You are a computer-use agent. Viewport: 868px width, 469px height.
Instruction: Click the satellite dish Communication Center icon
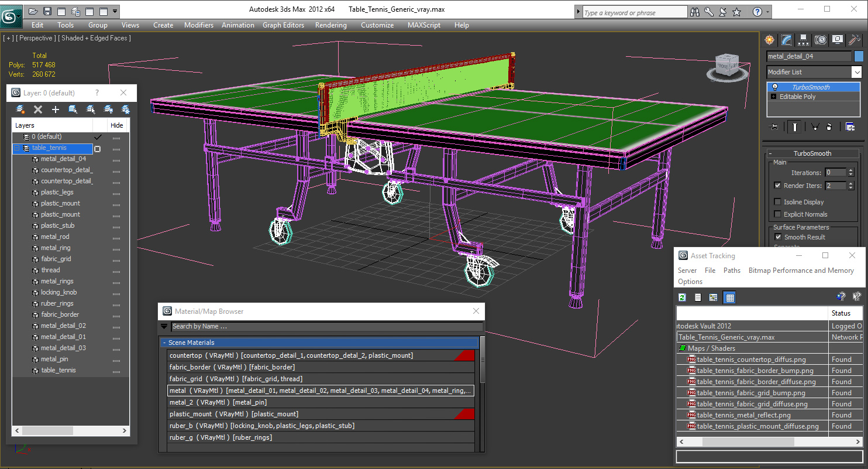click(x=723, y=12)
